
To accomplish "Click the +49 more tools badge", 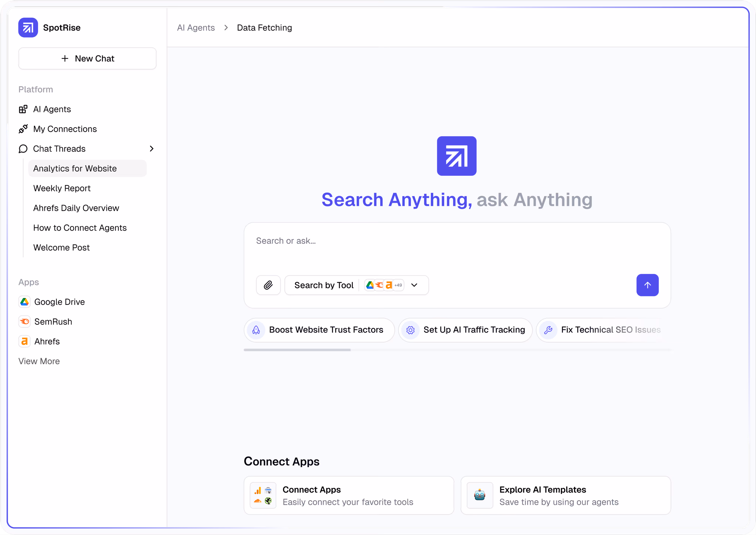I will (x=398, y=285).
